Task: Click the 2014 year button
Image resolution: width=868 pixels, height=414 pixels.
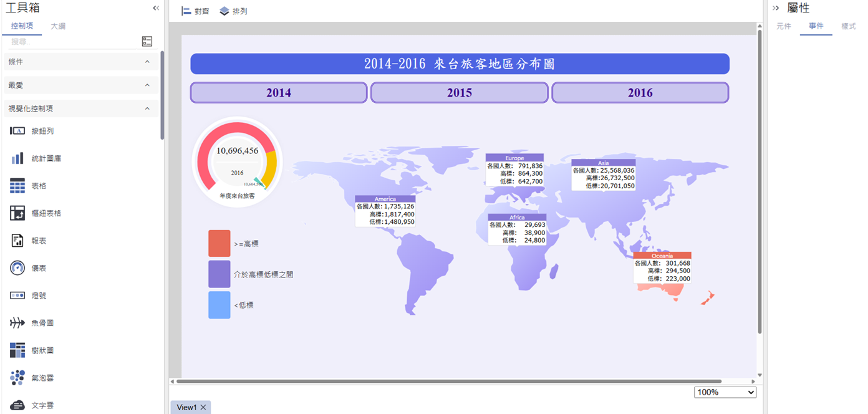Action: tap(279, 93)
